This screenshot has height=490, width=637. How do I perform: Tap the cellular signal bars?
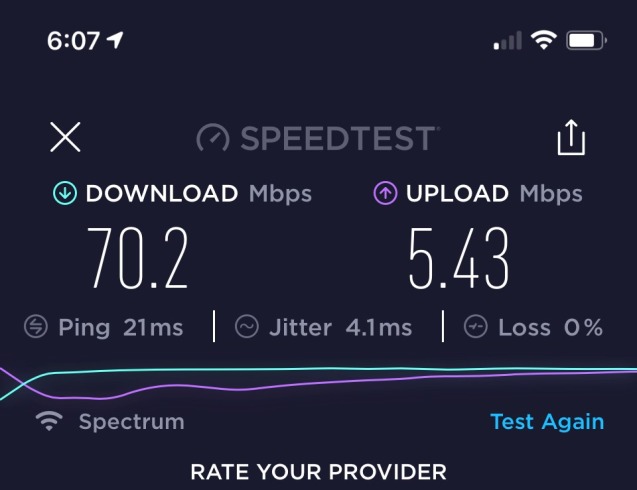(507, 41)
